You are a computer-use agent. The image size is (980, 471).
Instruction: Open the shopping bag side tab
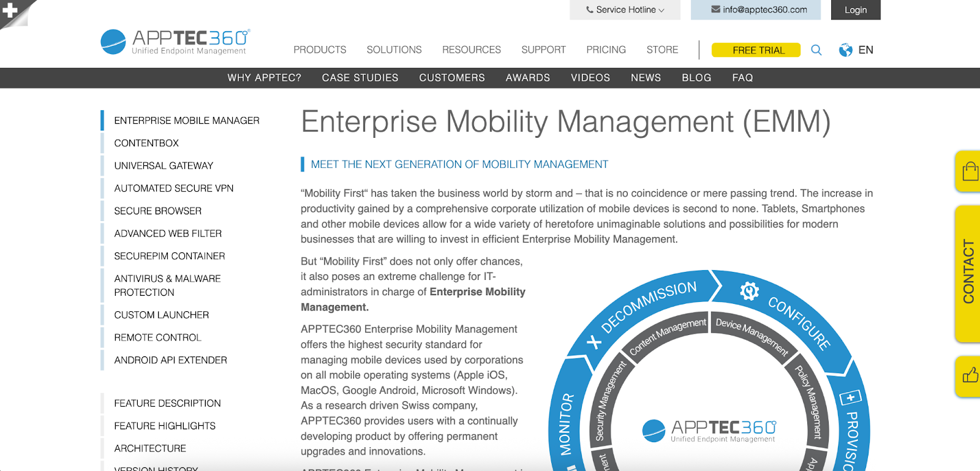coord(969,171)
